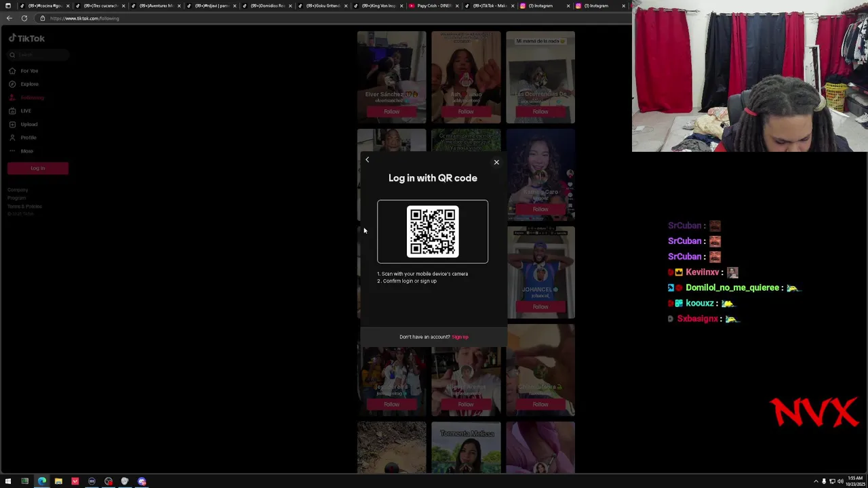The height and width of the screenshot is (488, 868).
Task: Click the TikTok search field
Action: 37,55
